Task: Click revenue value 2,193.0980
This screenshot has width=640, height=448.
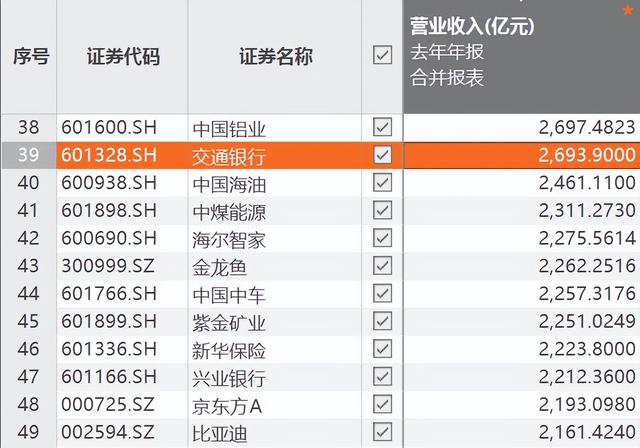Action: (x=587, y=405)
